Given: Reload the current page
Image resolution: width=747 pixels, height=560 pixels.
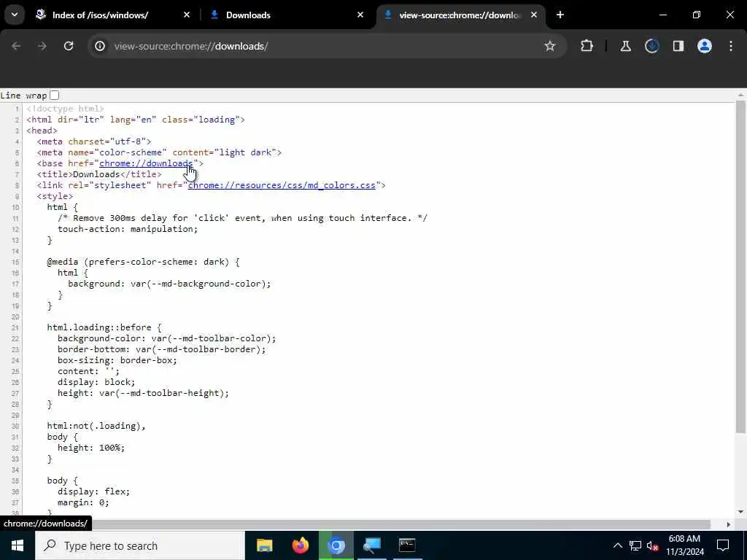Looking at the screenshot, I should pyautogui.click(x=69, y=46).
